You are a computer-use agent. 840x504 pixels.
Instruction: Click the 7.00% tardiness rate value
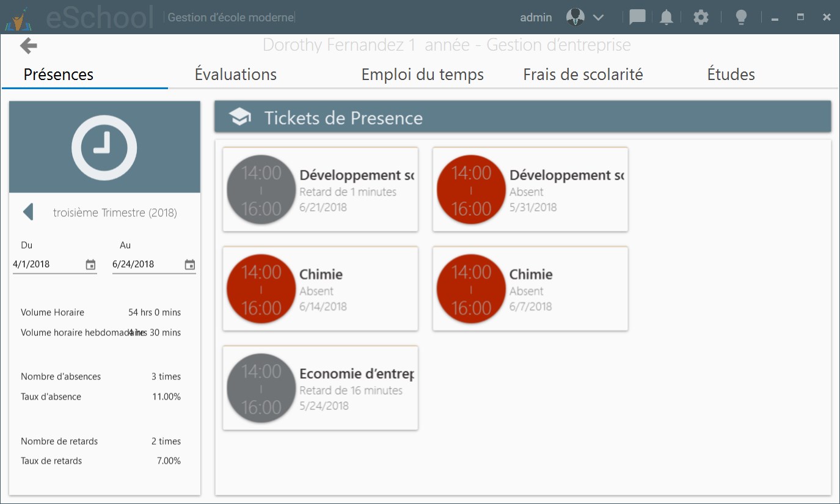[169, 461]
